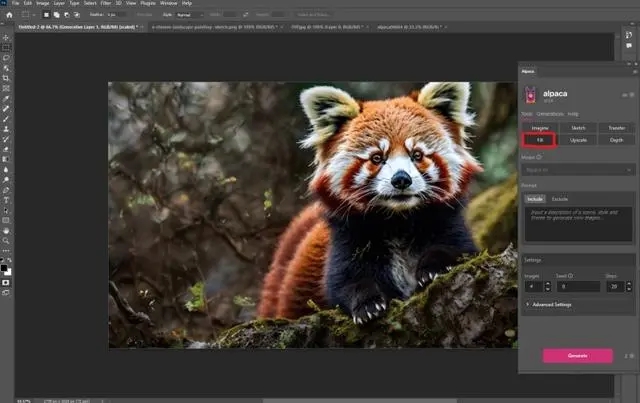Open the Layer menu

(x=59, y=3)
